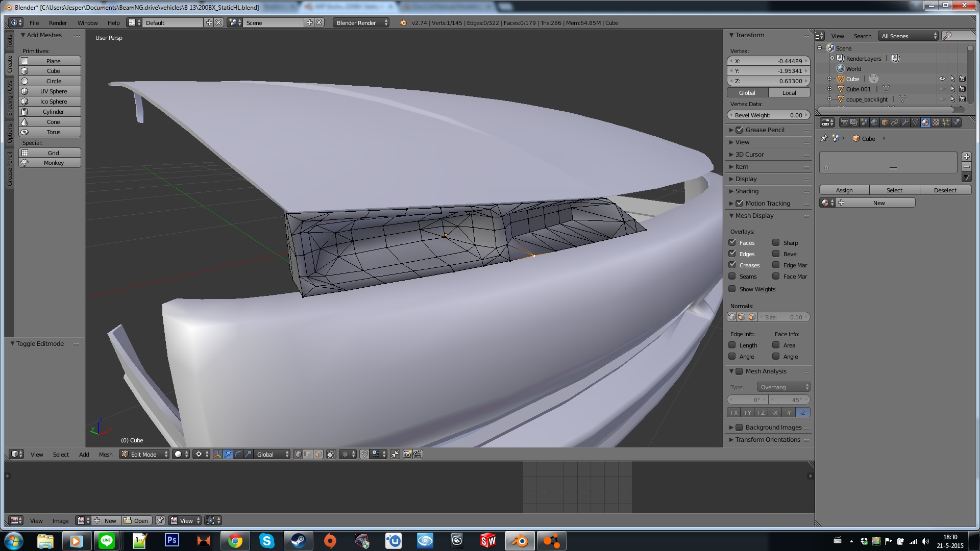Open the Edit Mode dropdown

pos(144,454)
